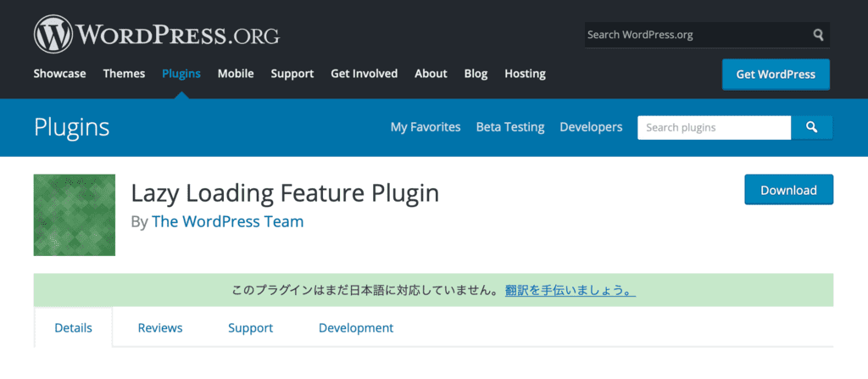Type in the Search WordPress.org field
This screenshot has width=868, height=379.
click(x=695, y=35)
